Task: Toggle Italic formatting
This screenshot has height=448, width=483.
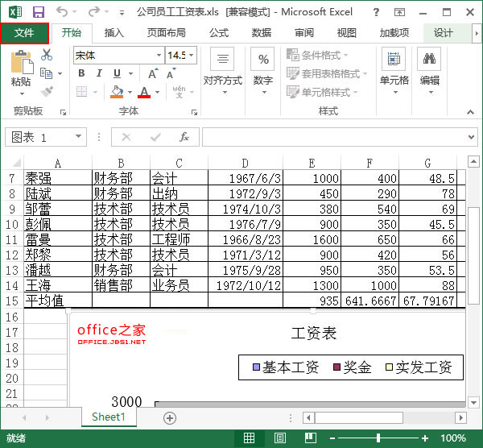Action: [x=100, y=73]
